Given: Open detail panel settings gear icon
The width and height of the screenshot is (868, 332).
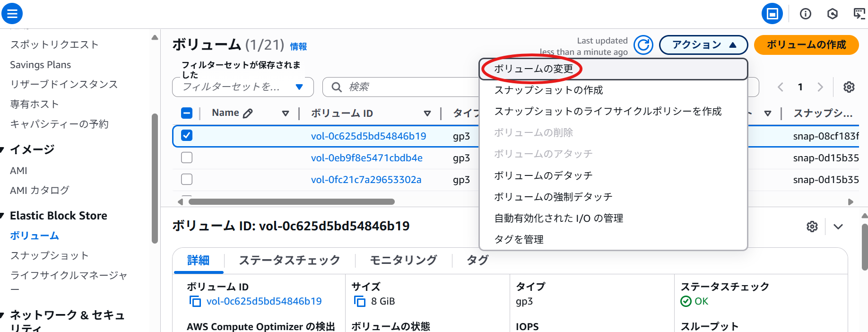Looking at the screenshot, I should [812, 227].
